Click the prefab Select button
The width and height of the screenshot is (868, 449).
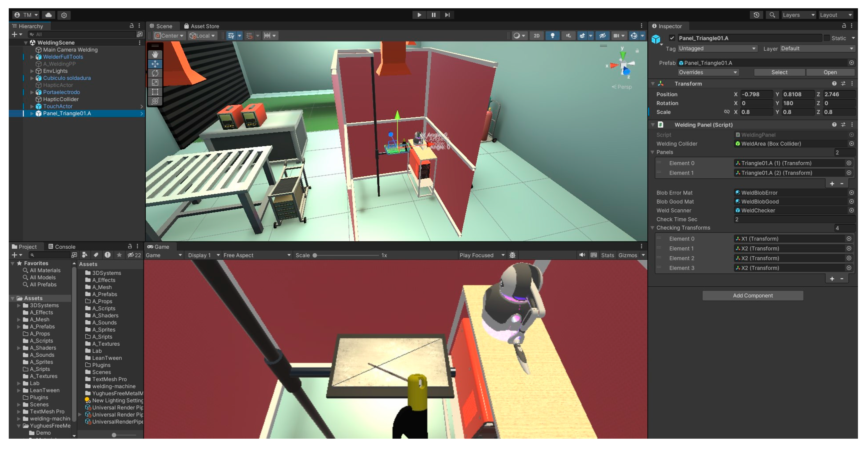779,72
